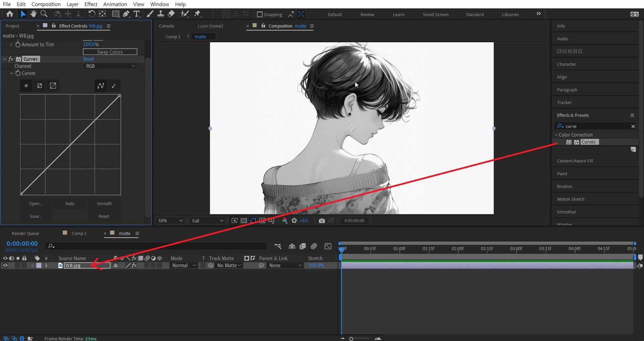The width and height of the screenshot is (644, 341).
Task: Click the composition mini-flowchart icon in timeline
Action: point(277,246)
